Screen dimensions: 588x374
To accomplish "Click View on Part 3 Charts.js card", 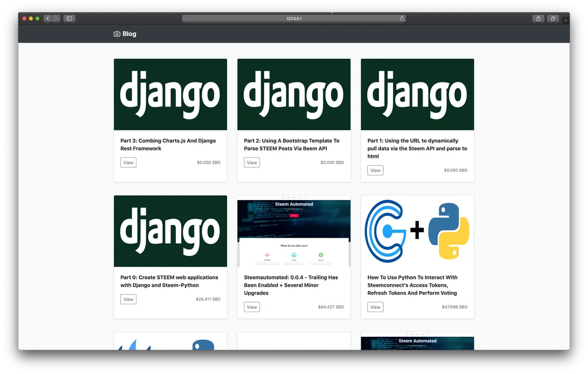I will click(128, 162).
